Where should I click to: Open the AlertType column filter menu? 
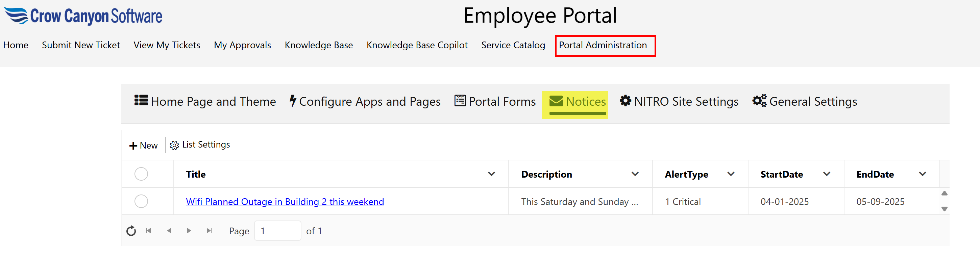tap(730, 174)
